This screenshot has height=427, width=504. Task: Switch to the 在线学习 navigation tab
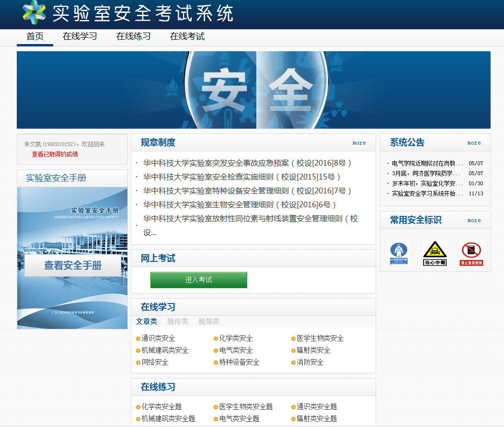(80, 36)
